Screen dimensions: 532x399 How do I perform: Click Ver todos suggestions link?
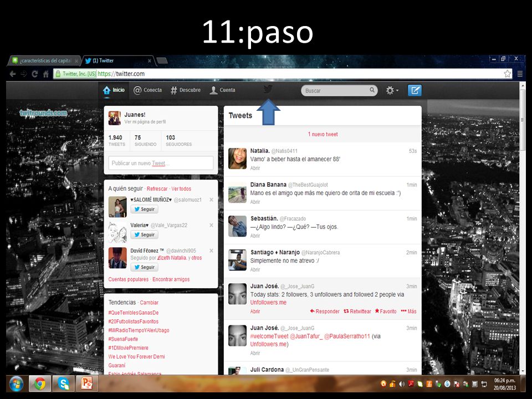click(x=181, y=188)
